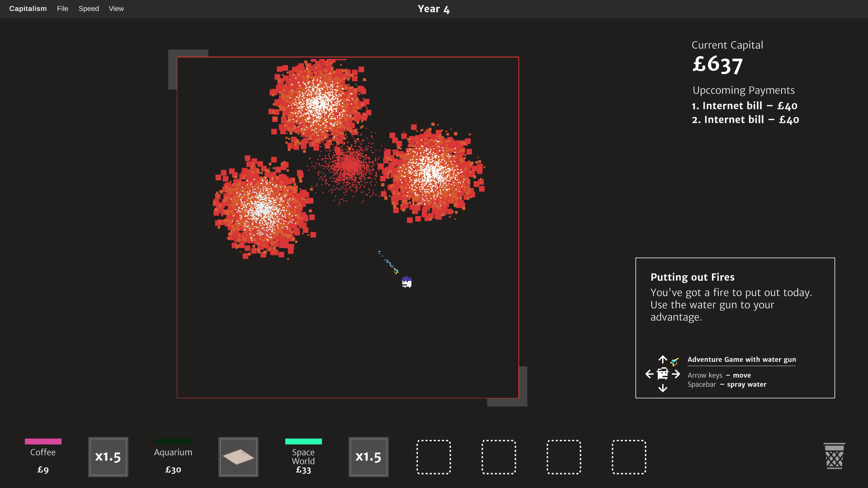
Task: Click the last empty dashed inventory slot
Action: click(629, 457)
